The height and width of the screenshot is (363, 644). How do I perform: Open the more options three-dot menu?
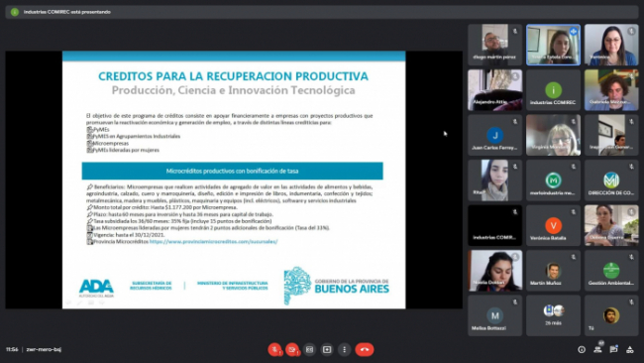point(344,349)
